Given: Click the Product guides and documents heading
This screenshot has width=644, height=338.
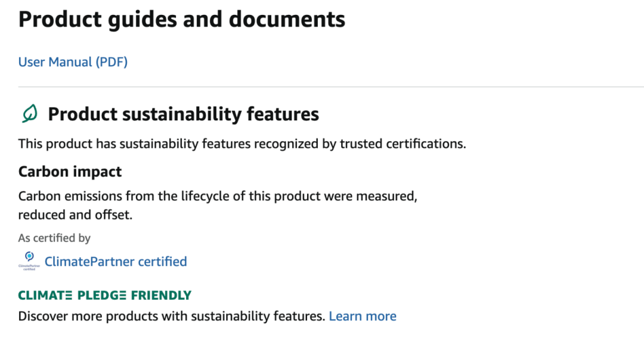Looking at the screenshot, I should click(x=182, y=20).
